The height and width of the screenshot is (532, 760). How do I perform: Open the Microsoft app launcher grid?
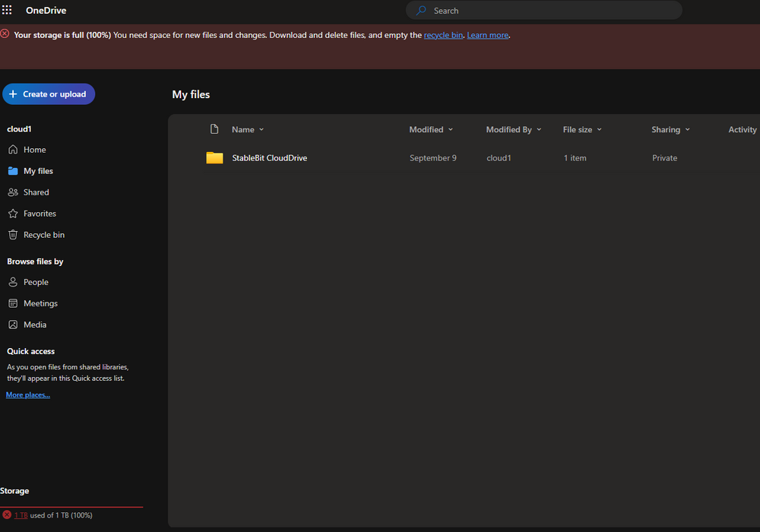[7, 9]
